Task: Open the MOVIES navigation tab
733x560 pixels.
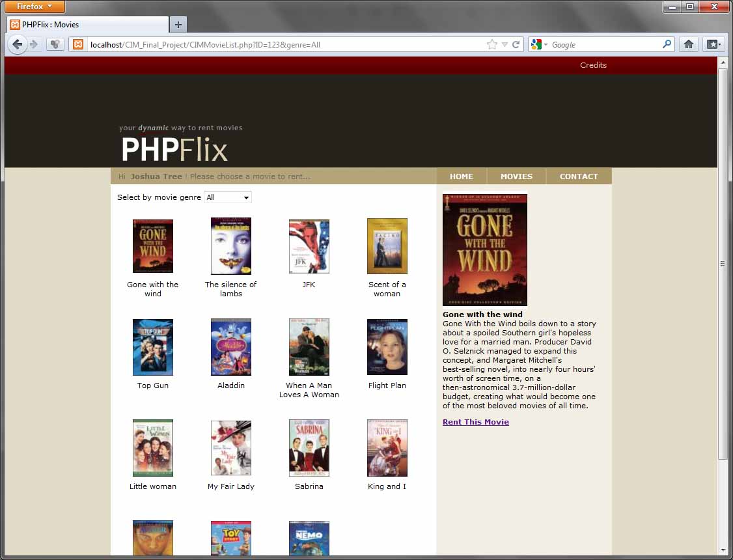Action: [516, 176]
